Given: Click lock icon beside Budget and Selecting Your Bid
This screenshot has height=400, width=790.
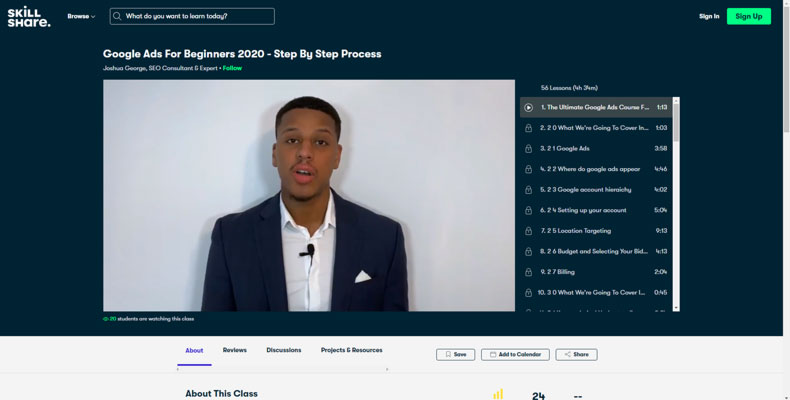Looking at the screenshot, I should click(529, 251).
